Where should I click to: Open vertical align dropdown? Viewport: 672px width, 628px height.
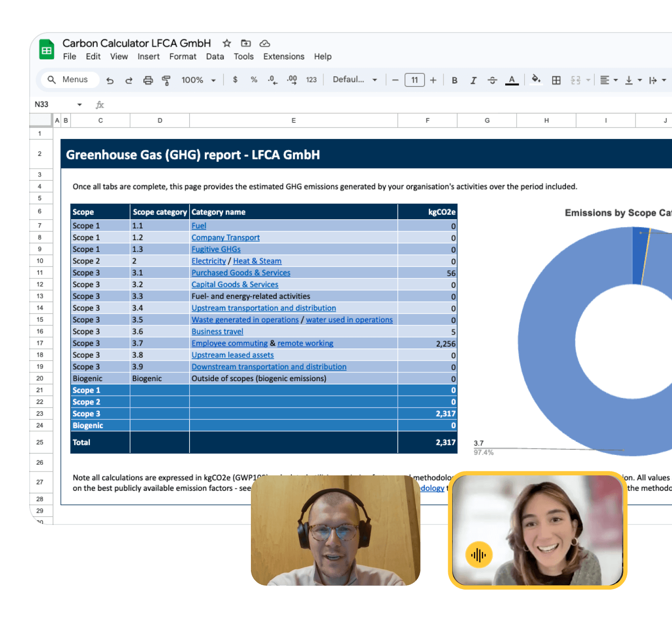pyautogui.click(x=633, y=80)
